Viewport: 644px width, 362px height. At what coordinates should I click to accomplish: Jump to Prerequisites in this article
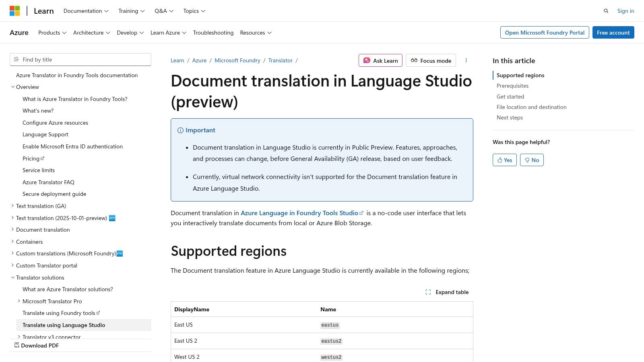512,86
